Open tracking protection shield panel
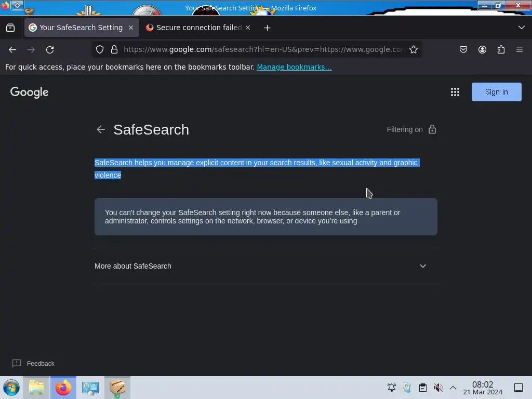This screenshot has width=532, height=399. coord(100,49)
